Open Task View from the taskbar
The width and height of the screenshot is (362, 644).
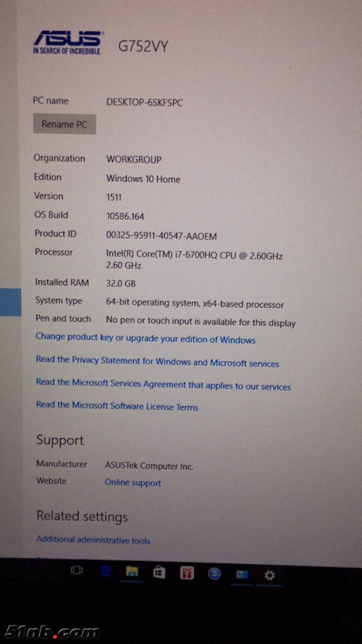[76, 571]
